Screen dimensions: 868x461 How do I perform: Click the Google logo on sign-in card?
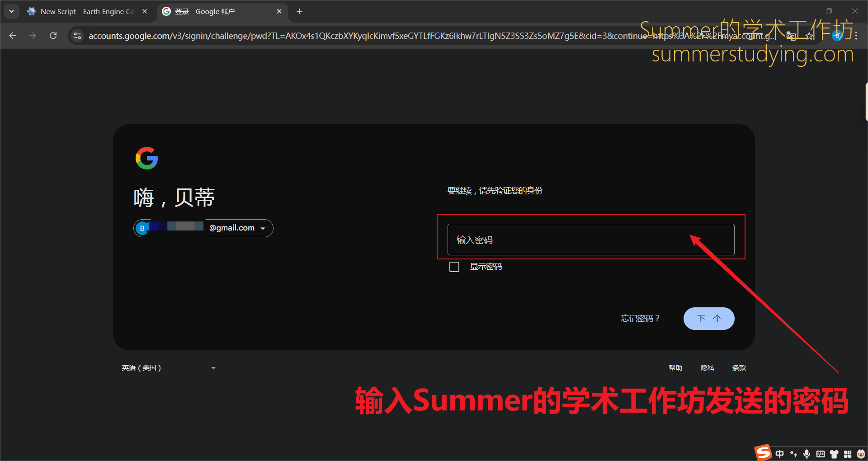pos(146,158)
